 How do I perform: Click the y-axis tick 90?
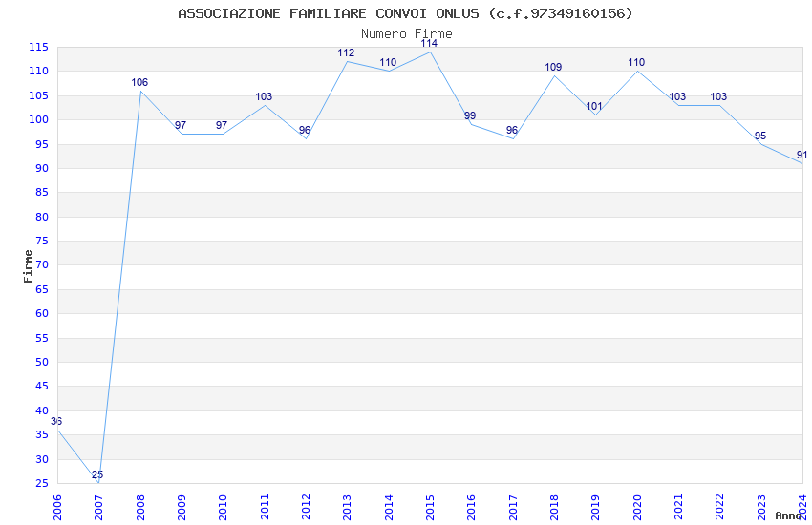coord(42,169)
